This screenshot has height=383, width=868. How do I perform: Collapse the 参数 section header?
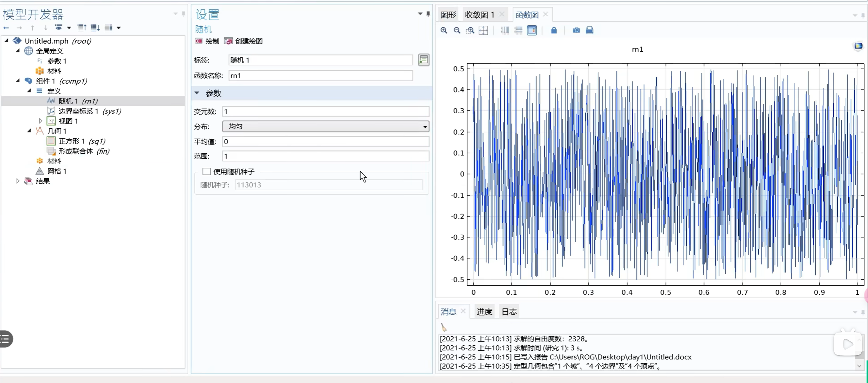(x=197, y=93)
